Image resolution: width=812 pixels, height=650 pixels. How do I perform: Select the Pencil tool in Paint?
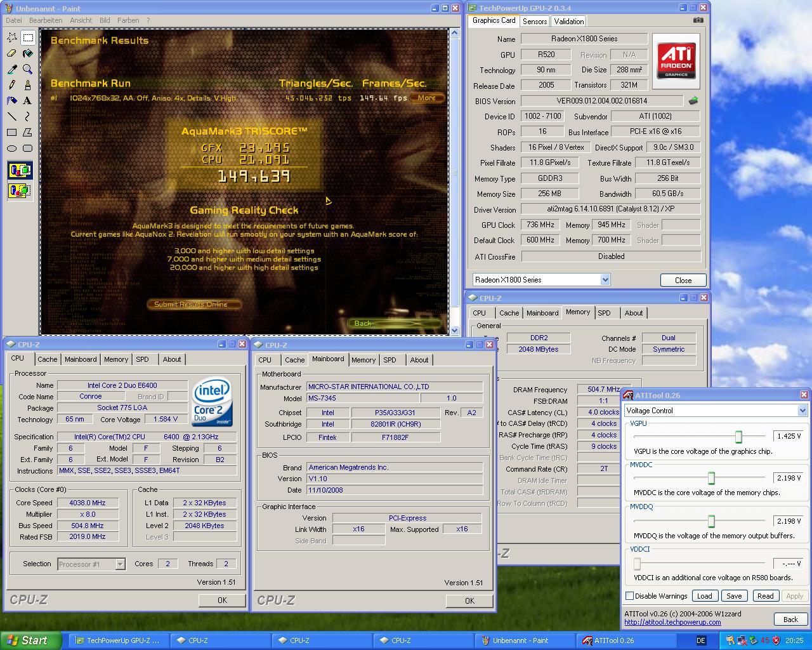[x=12, y=85]
